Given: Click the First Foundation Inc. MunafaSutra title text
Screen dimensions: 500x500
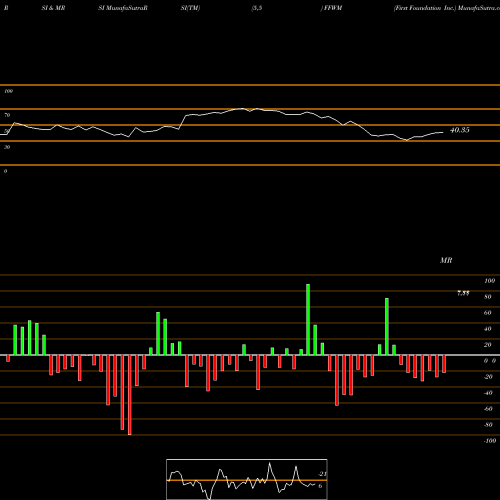Looking at the screenshot, I should coord(447,8).
